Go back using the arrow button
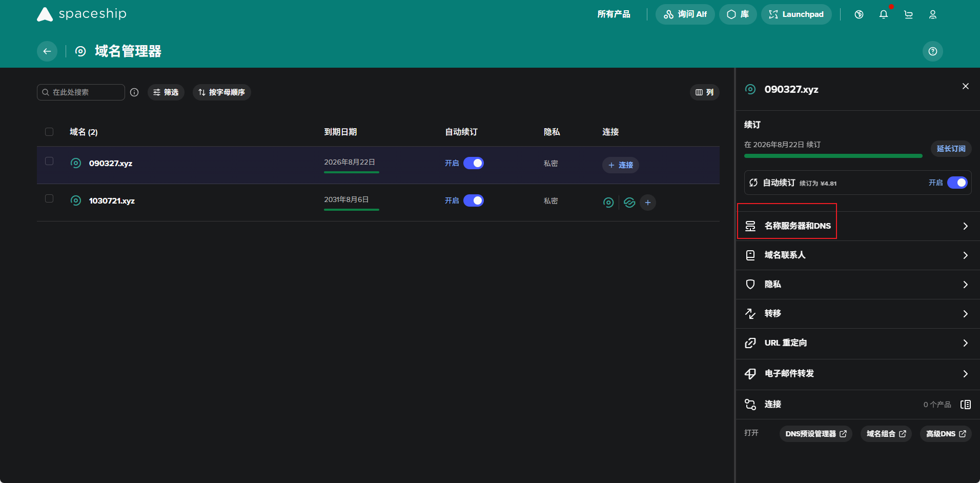This screenshot has width=980, height=483. tap(47, 51)
